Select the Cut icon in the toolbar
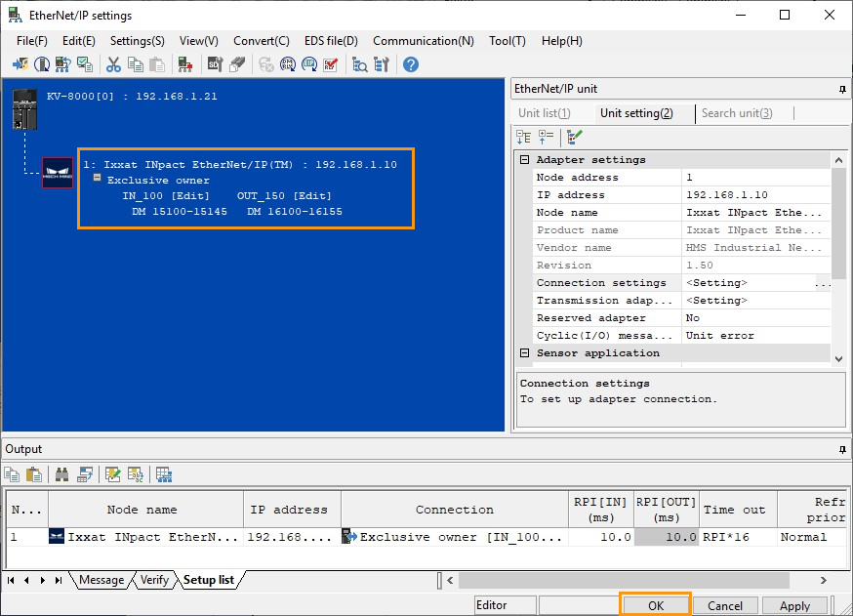Image resolution: width=853 pixels, height=616 pixels. (x=112, y=64)
